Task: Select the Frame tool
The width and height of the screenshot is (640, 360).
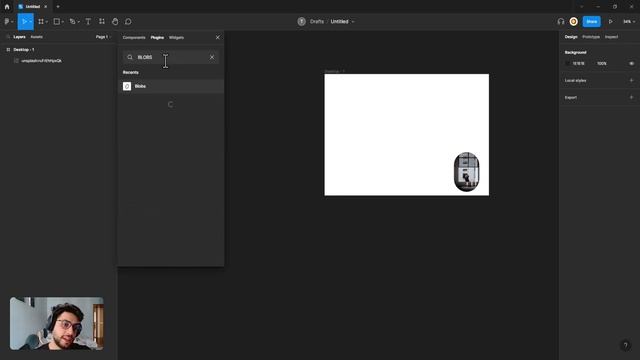Action: click(x=41, y=22)
